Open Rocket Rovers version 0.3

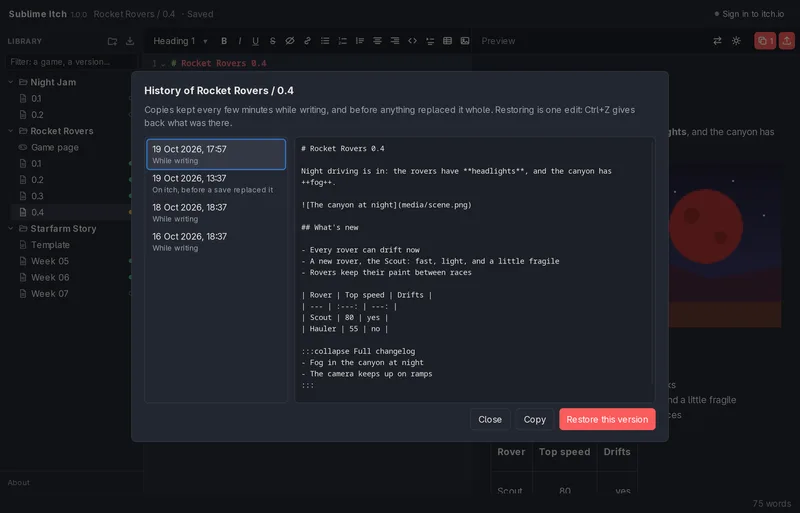(71, 196)
